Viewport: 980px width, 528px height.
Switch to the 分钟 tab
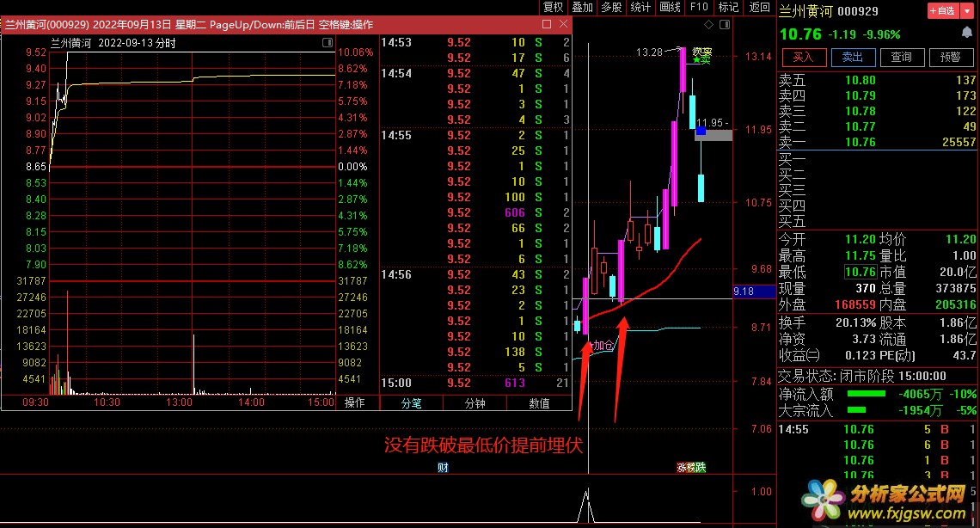[475, 403]
